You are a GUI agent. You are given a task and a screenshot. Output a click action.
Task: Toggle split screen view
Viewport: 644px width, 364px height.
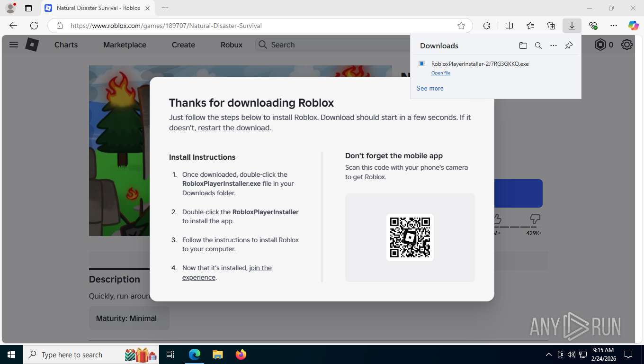click(510, 26)
